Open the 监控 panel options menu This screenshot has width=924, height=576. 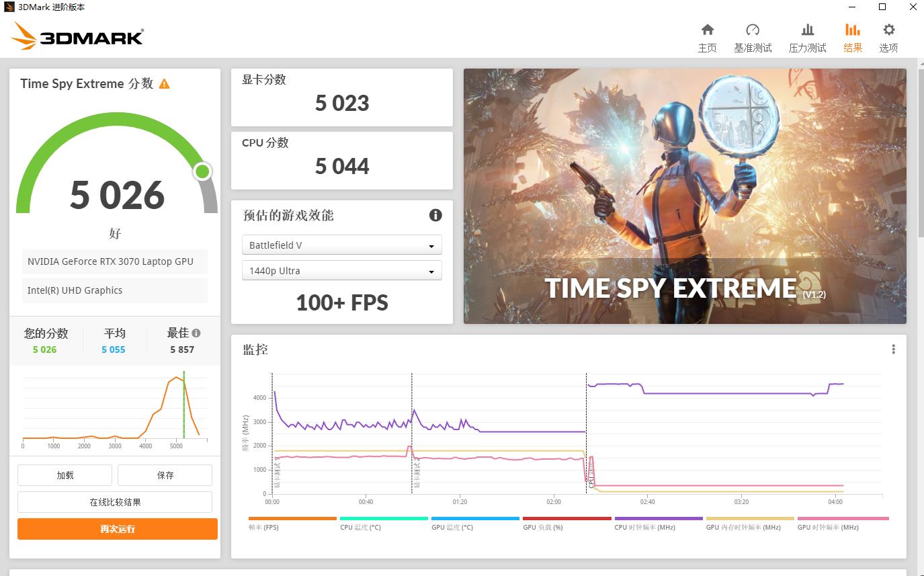[x=893, y=349]
